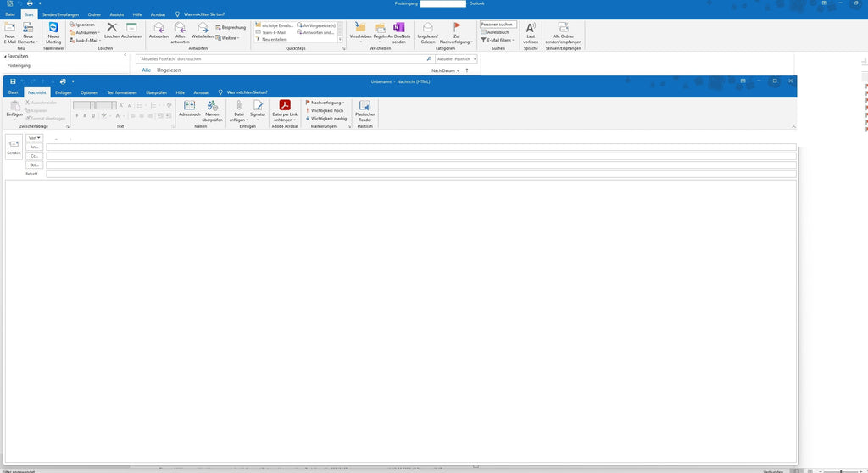Click the An... recipients button
Screen dimensions: 868x473
34,147
